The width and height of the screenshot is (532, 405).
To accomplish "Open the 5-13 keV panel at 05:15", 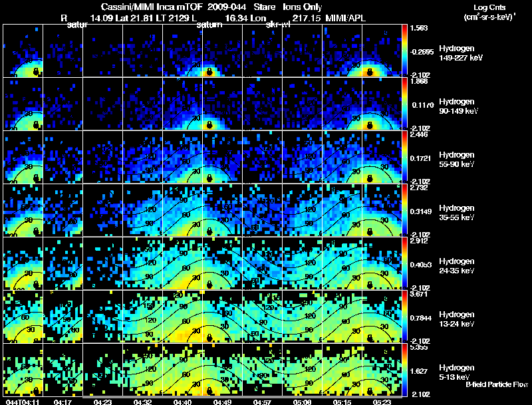I will pos(342,370).
